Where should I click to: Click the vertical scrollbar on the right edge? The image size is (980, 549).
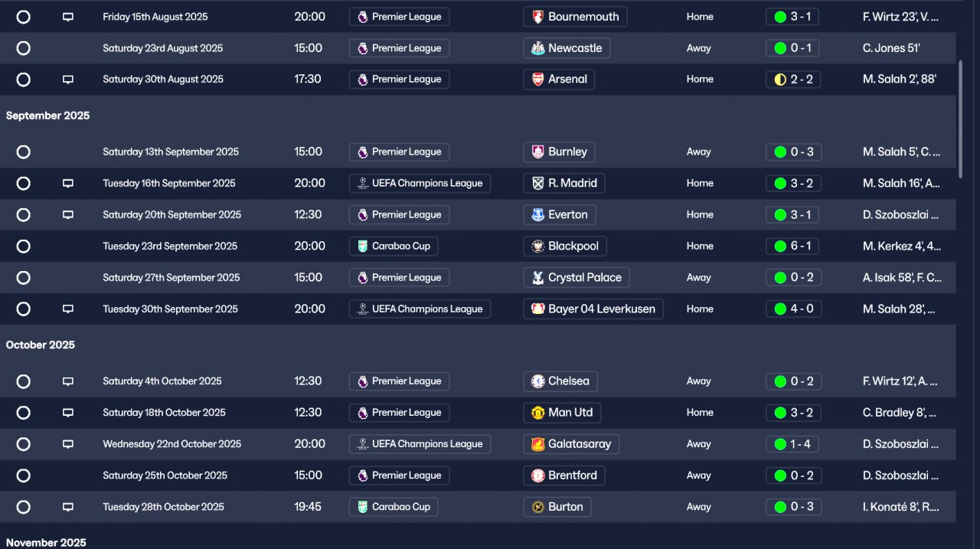point(961,119)
